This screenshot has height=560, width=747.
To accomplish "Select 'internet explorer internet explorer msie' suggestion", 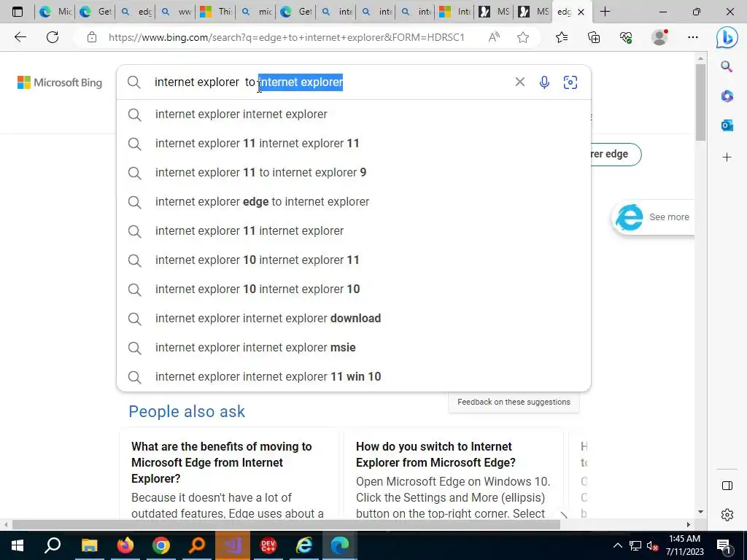I will (x=354, y=348).
